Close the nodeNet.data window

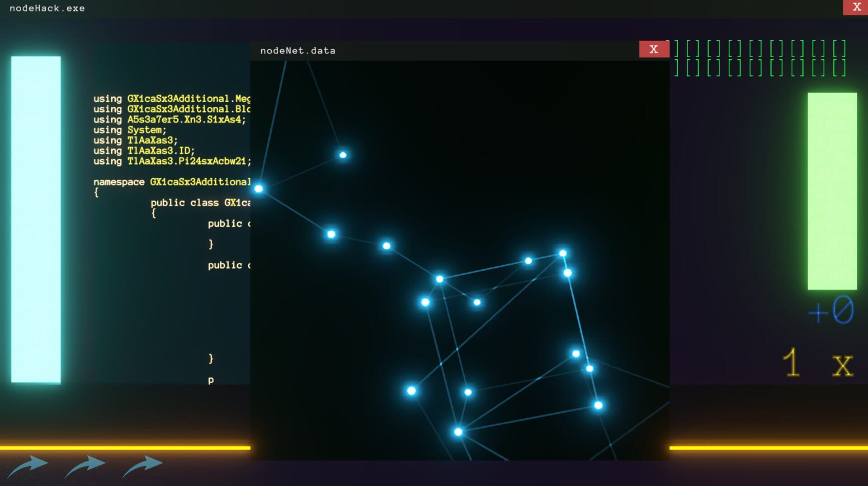click(x=653, y=49)
